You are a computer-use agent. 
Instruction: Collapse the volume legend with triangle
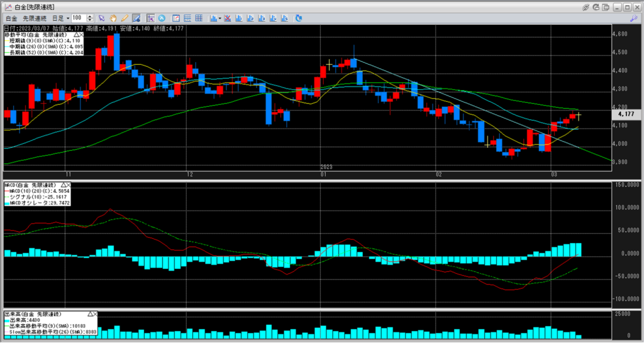point(90,313)
